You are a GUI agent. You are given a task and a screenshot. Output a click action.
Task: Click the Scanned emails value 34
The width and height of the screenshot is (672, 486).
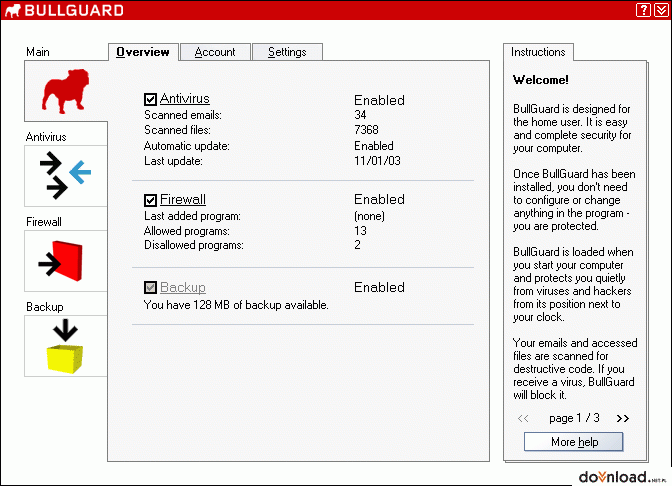(360, 115)
